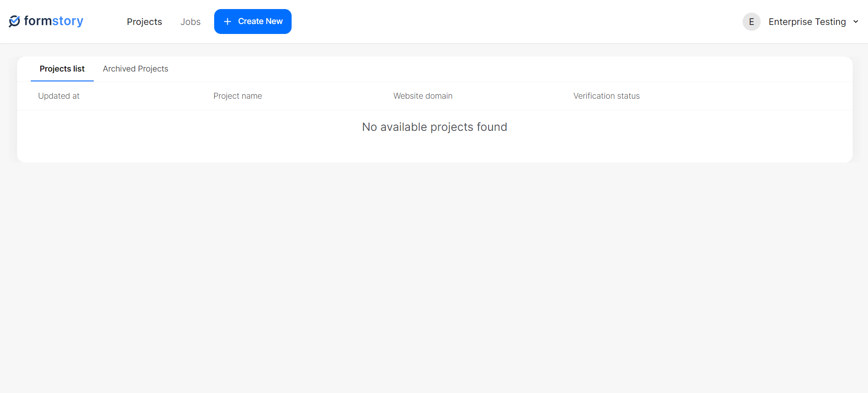The image size is (868, 393).
Task: Click the Website domain column header
Action: click(423, 96)
